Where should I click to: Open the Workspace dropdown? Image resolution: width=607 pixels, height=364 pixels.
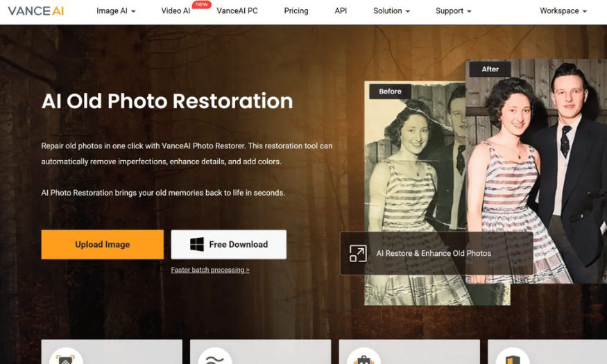[563, 11]
